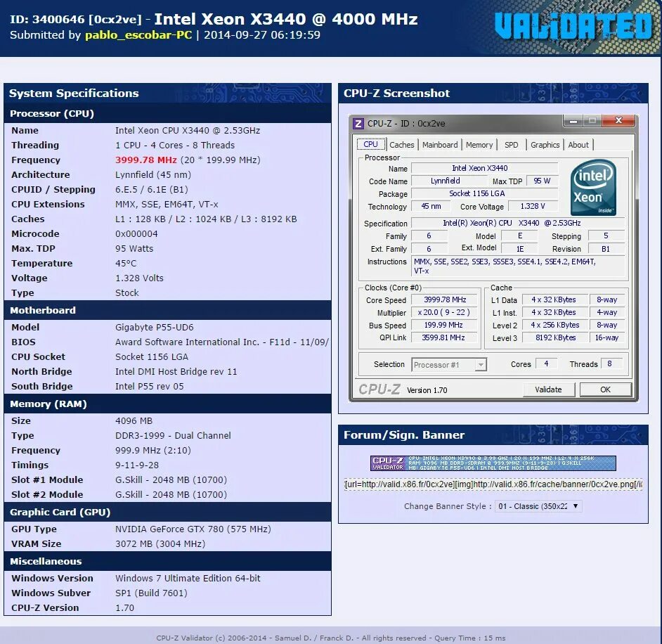Minimize the CPU-Z window
The image size is (662, 644).
[573, 121]
